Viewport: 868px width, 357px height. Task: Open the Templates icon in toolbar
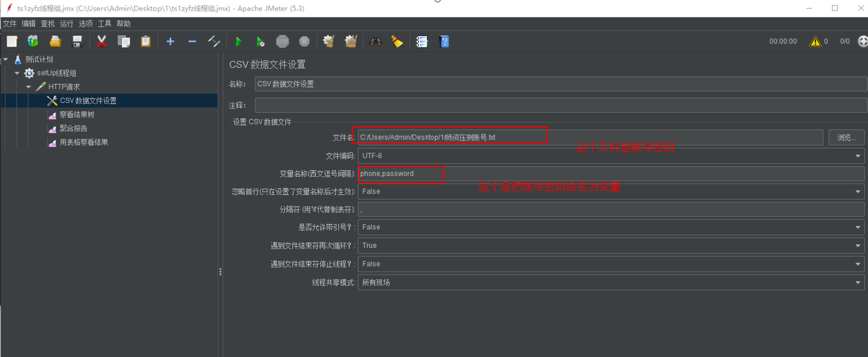(x=33, y=41)
